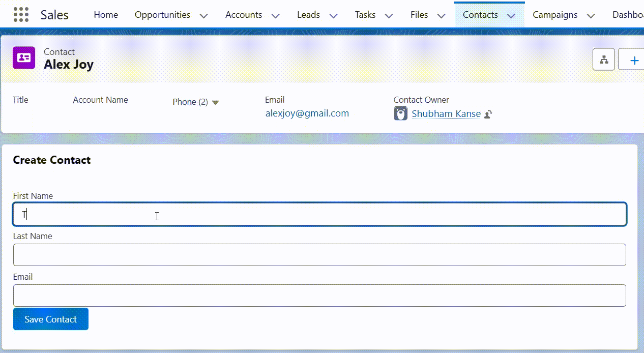Focus the Email input in Create Contact
Image resolution: width=644 pixels, height=353 pixels.
tap(319, 296)
